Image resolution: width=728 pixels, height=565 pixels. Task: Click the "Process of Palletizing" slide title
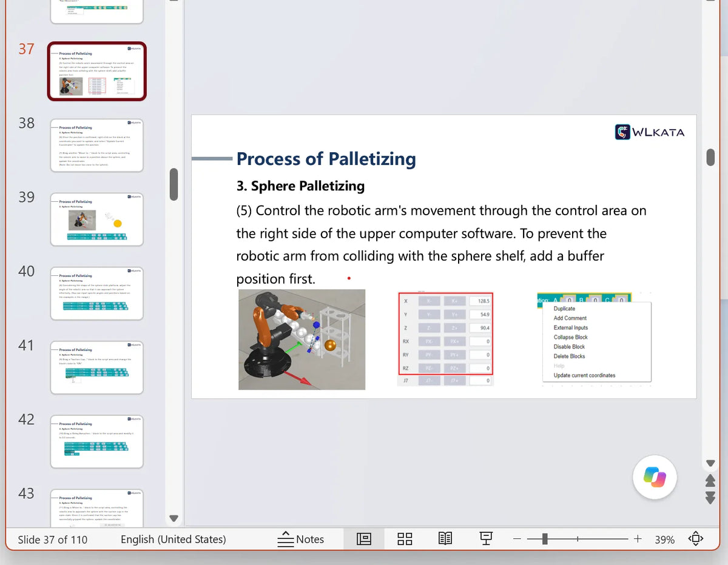click(326, 159)
